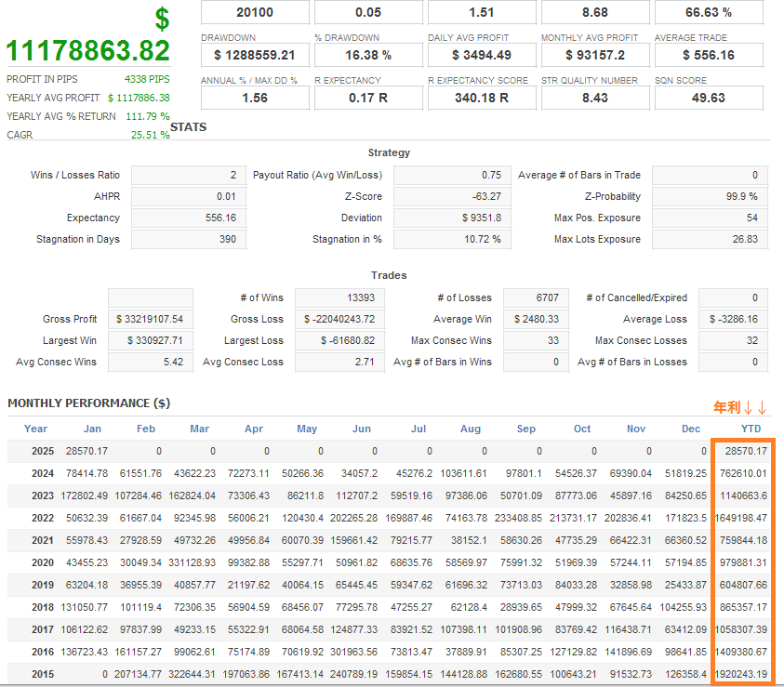The image size is (784, 687).
Task: Click the total profit value 11178863.82
Action: pos(88,51)
